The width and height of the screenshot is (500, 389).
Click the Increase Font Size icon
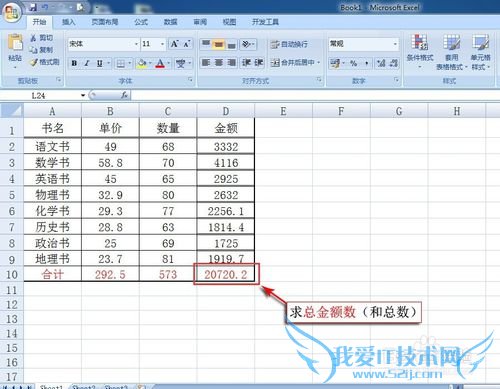tap(174, 44)
